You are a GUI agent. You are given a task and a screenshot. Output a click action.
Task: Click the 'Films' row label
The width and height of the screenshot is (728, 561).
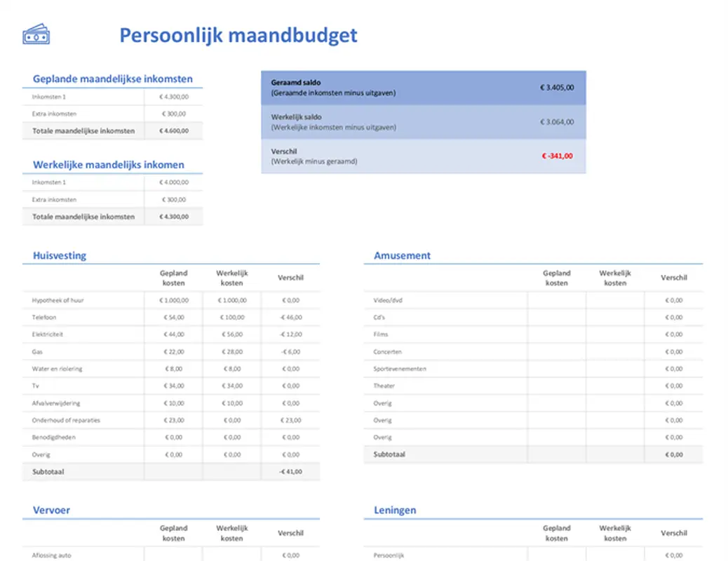(x=380, y=334)
